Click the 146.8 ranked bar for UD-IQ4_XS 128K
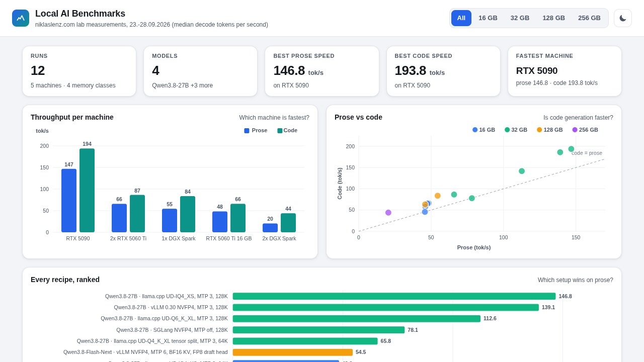The image size is (644, 362). point(394,296)
